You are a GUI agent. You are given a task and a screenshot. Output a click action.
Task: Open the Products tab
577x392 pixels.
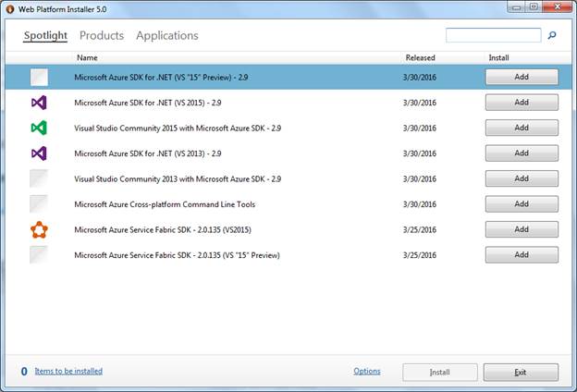[102, 36]
